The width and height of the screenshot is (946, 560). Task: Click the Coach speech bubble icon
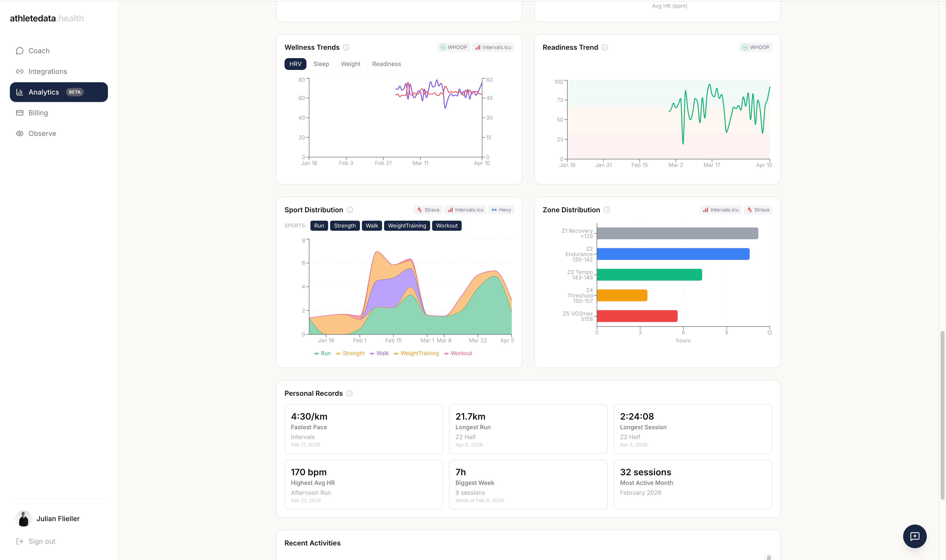click(x=20, y=50)
